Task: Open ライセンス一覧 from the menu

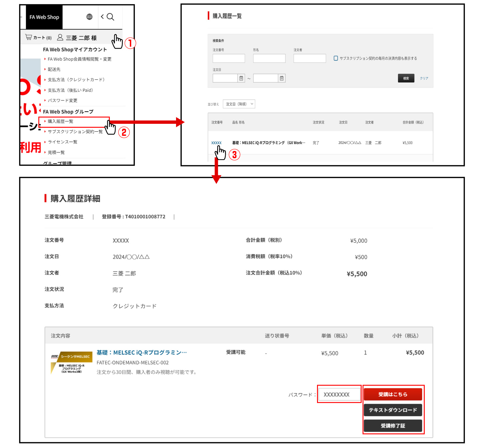Action: [x=62, y=142]
